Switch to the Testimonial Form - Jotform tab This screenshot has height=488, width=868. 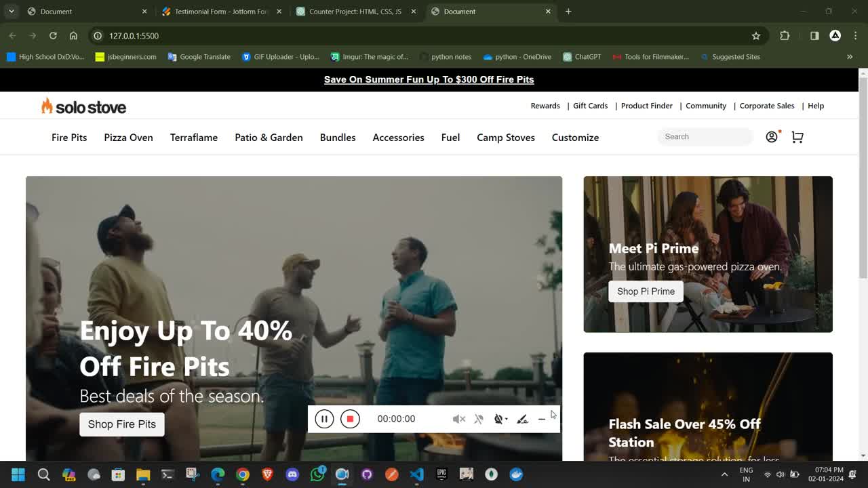[x=222, y=12]
